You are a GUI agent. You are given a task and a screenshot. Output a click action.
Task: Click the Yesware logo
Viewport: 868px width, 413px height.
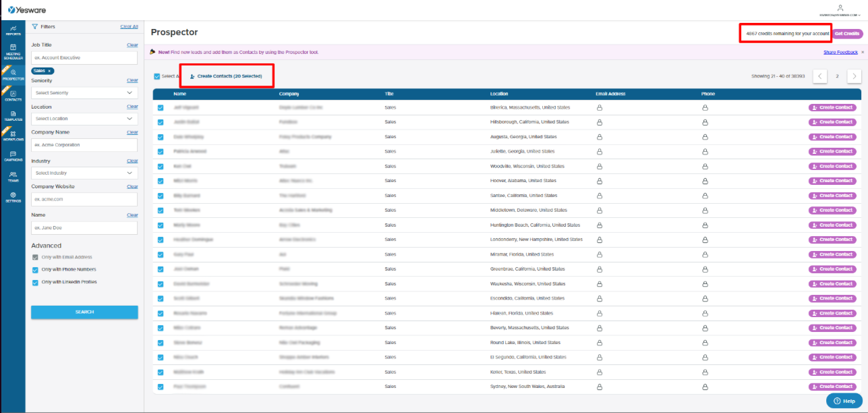[26, 9]
